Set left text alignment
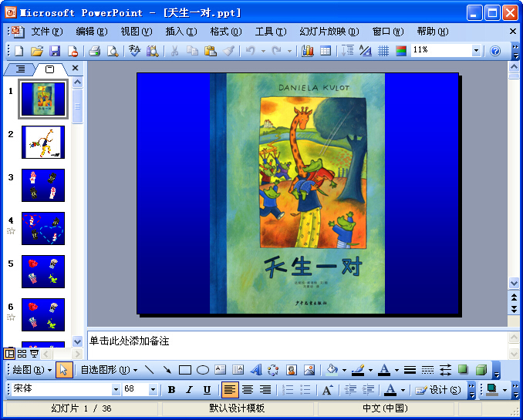This screenshot has width=523, height=420. click(x=230, y=390)
